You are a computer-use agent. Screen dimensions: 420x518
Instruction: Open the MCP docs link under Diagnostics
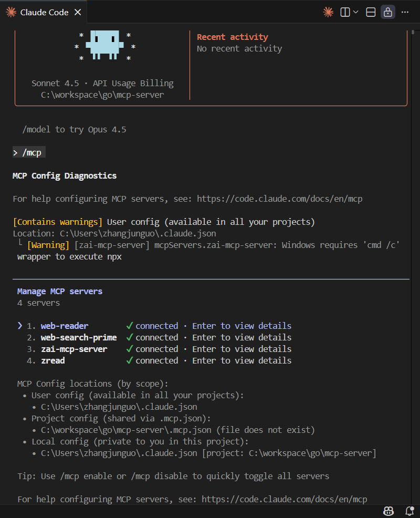point(280,199)
